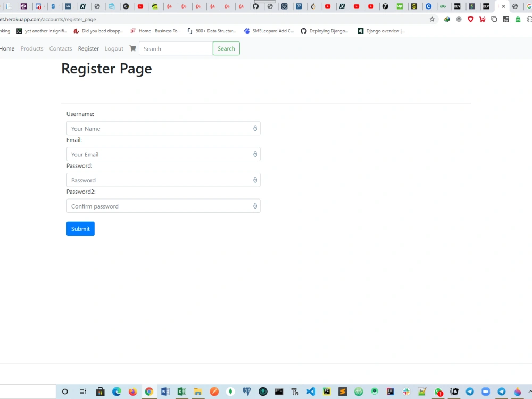
Task: Open the shopping cart icon in navbar
Action: click(132, 48)
